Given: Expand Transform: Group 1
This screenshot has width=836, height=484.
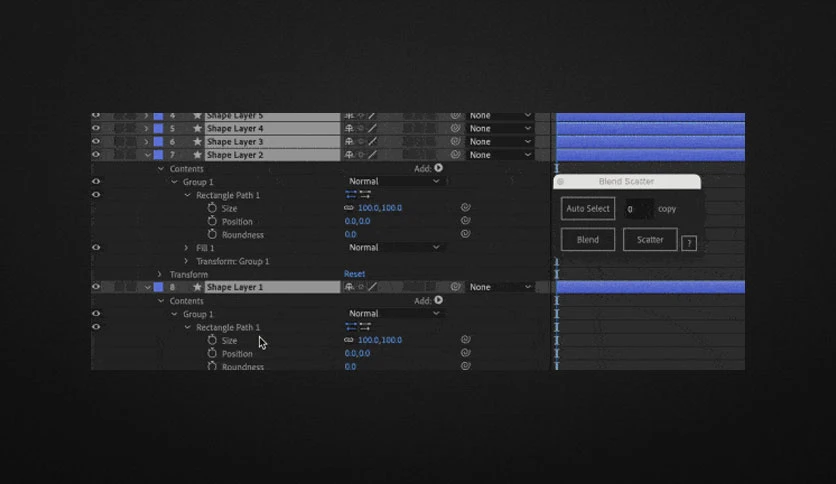Looking at the screenshot, I should (186, 261).
